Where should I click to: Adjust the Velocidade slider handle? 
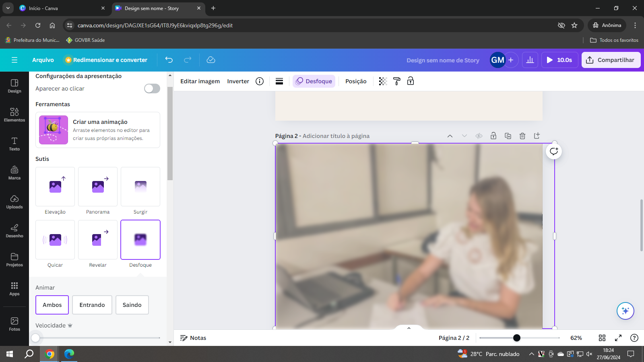coord(35,338)
